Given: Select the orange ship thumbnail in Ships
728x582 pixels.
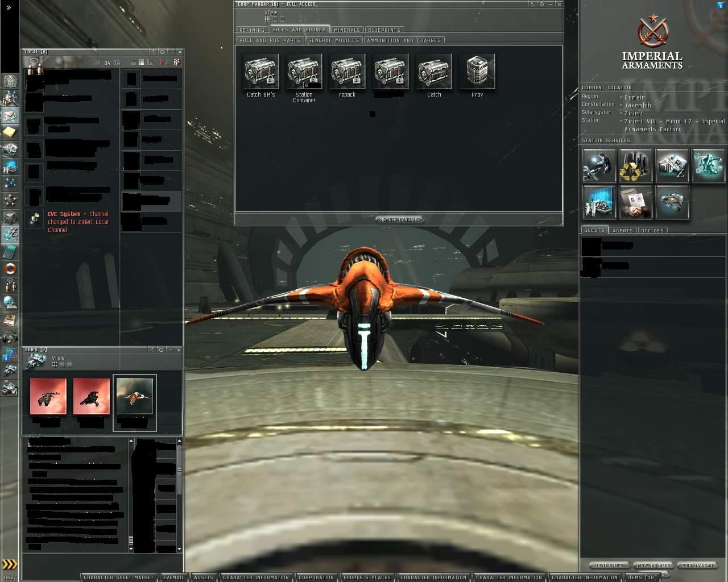Looking at the screenshot, I should click(134, 397).
